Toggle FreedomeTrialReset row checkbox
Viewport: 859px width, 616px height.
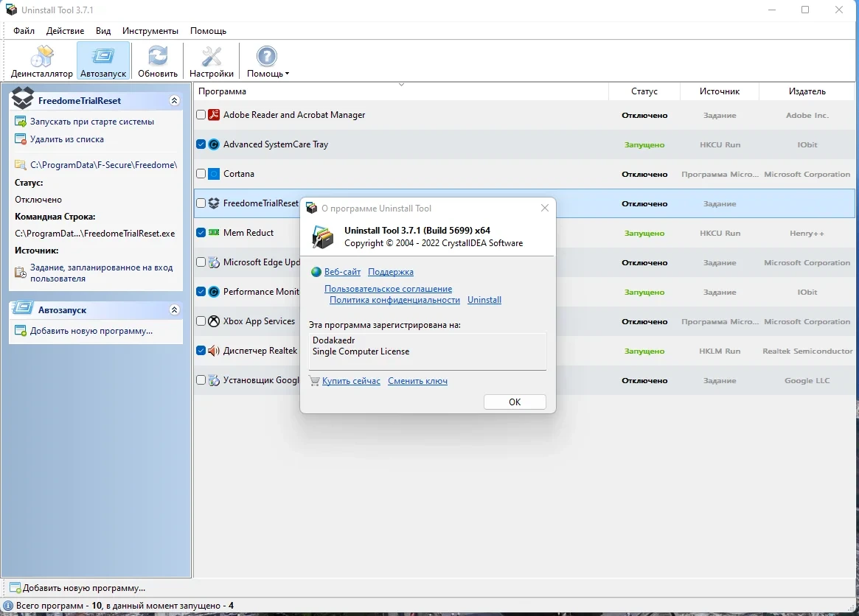pos(201,203)
